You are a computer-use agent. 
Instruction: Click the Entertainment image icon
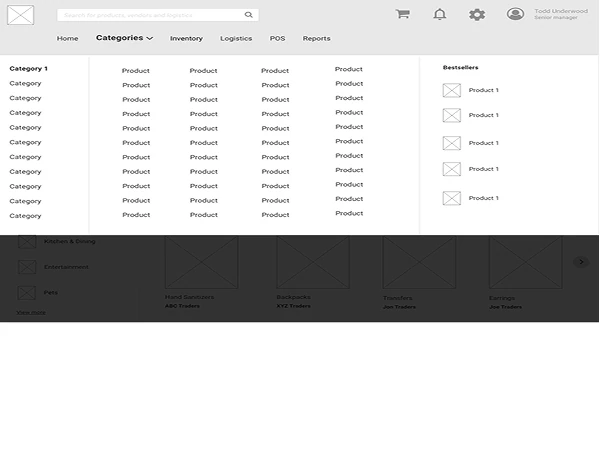pos(27,267)
